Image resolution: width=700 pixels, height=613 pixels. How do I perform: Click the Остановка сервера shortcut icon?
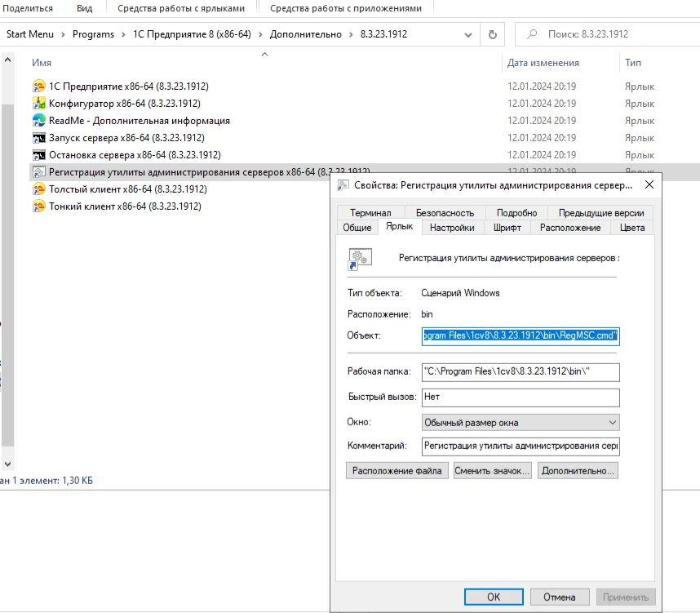coord(39,154)
